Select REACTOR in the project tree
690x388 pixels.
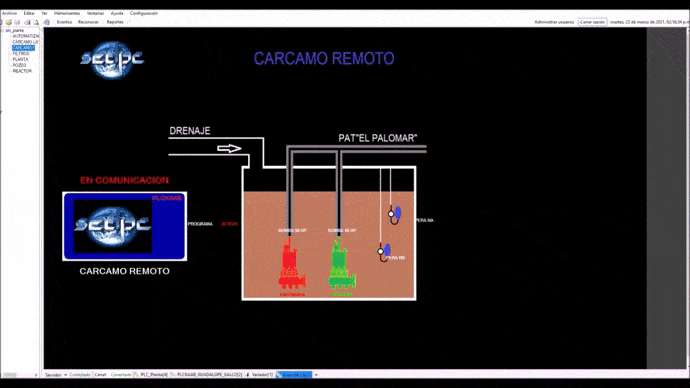coord(22,71)
